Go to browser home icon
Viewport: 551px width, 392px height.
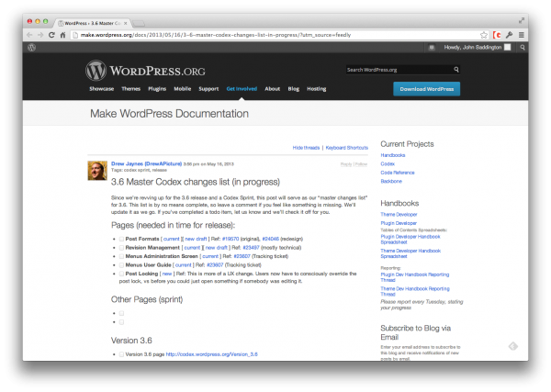click(62, 35)
